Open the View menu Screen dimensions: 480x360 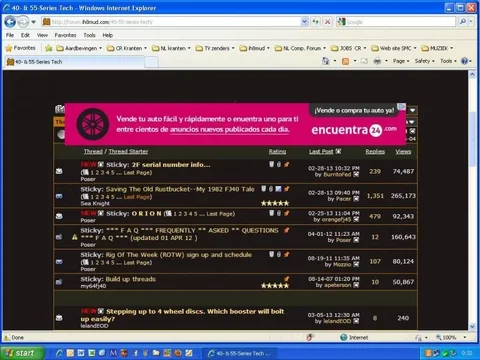tap(42, 35)
